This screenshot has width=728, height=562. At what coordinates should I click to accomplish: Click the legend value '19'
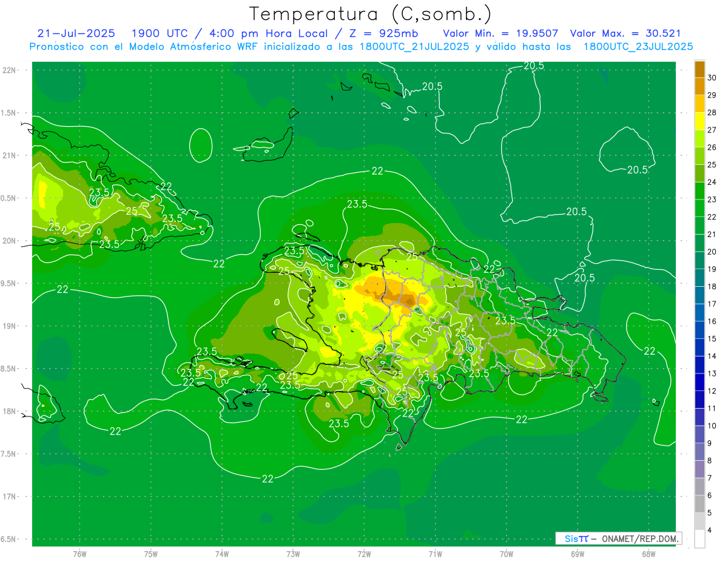[x=712, y=269]
